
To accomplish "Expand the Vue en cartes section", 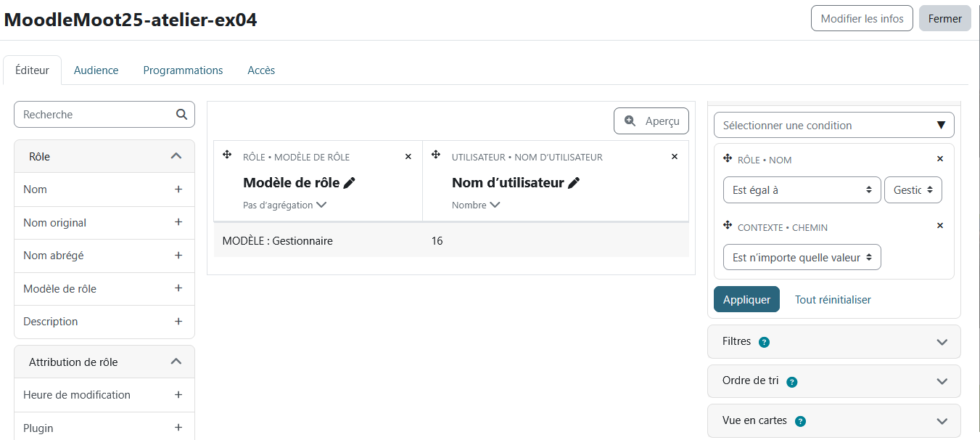I will pos(942,420).
